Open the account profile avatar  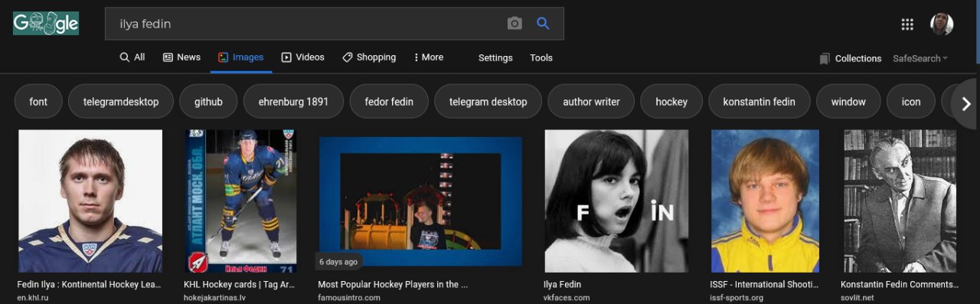point(942,24)
